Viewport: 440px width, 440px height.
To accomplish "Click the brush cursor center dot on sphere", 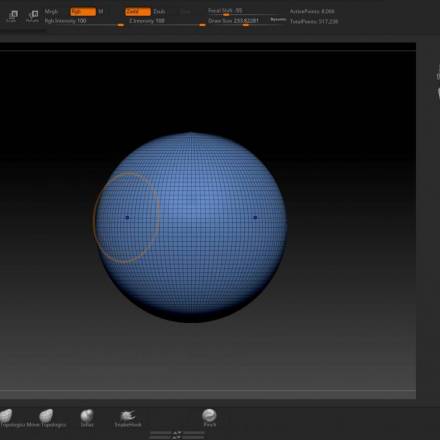I will pyautogui.click(x=127, y=217).
